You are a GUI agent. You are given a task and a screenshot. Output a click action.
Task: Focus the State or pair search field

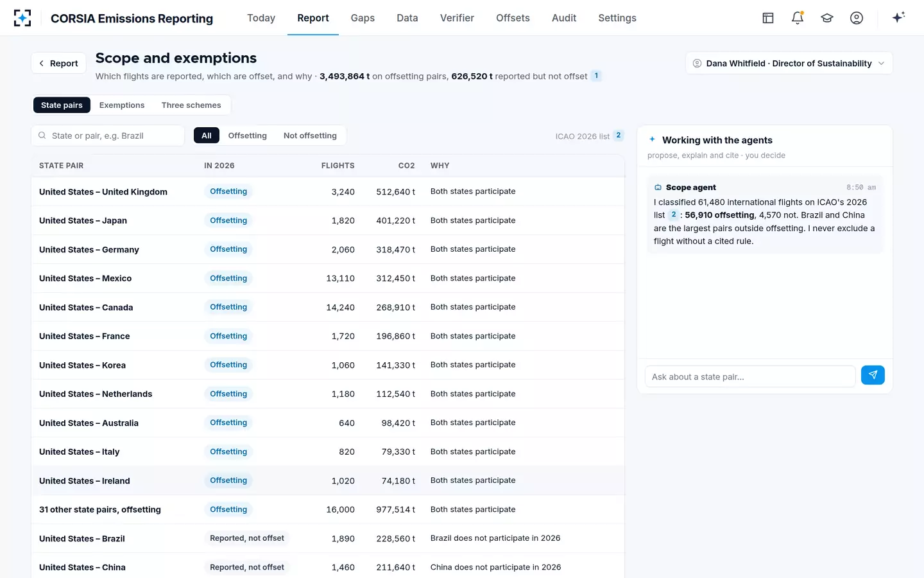click(x=108, y=136)
